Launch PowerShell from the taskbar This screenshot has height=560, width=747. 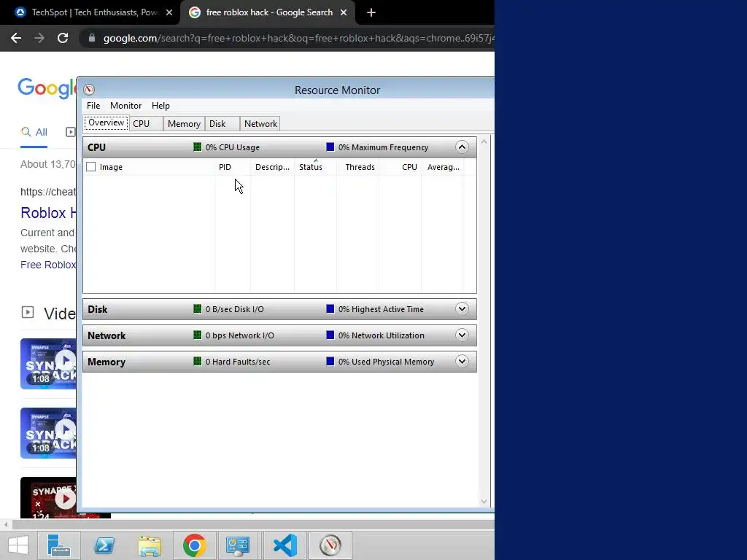pyautogui.click(x=104, y=545)
